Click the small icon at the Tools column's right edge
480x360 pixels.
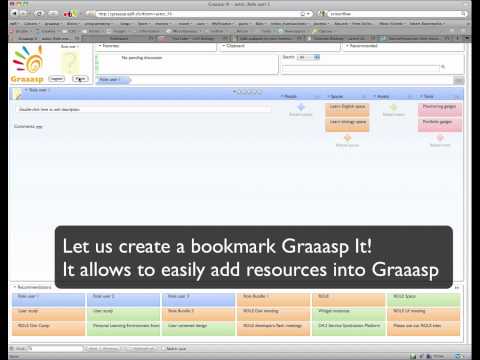coord(458,96)
